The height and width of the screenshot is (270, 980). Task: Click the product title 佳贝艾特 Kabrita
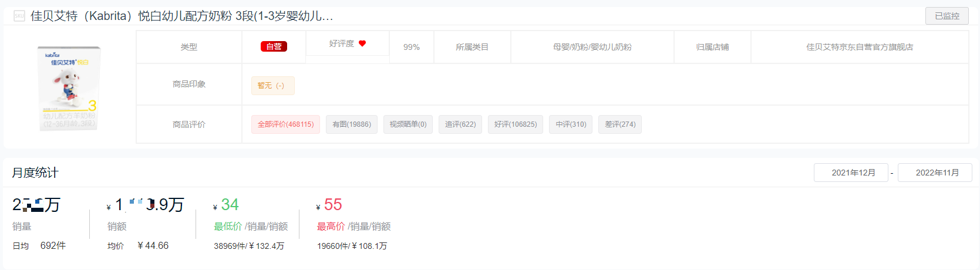182,16
